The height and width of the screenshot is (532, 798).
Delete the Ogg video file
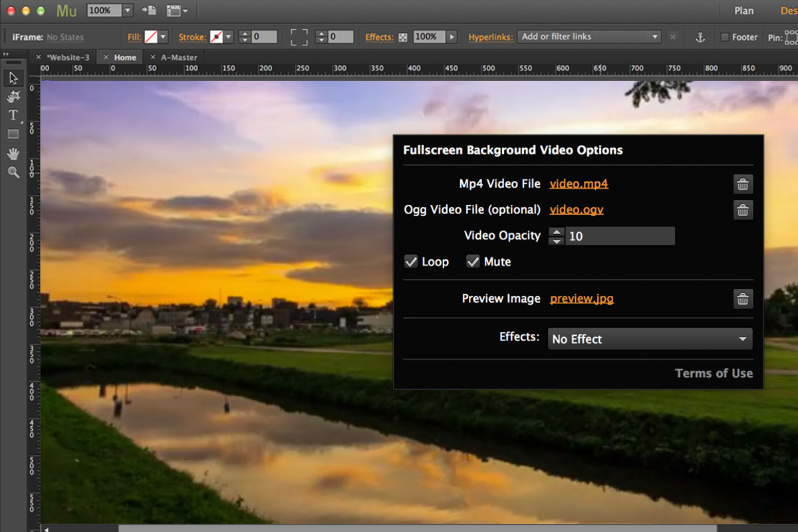tap(743, 210)
